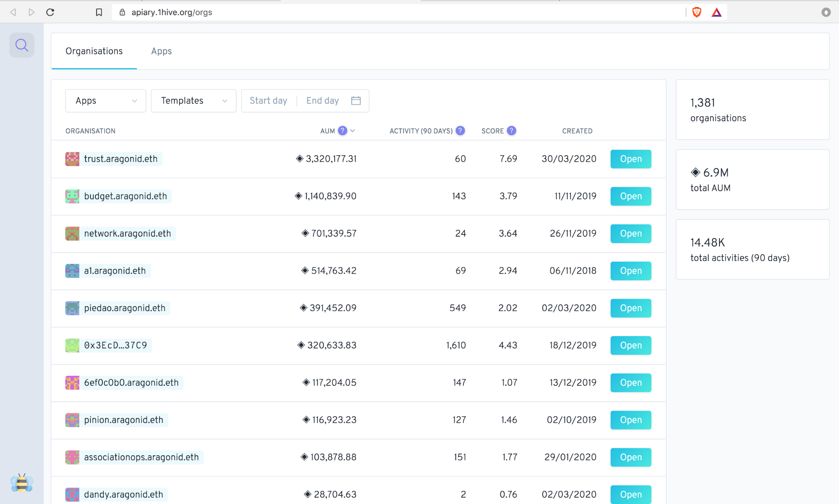
Task: Click the CREATED column header
Action: [577, 131]
